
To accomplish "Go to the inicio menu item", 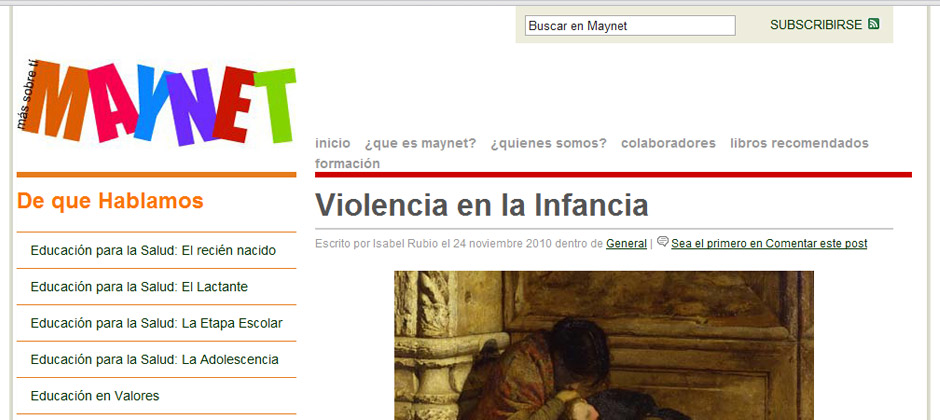I will click(x=333, y=143).
